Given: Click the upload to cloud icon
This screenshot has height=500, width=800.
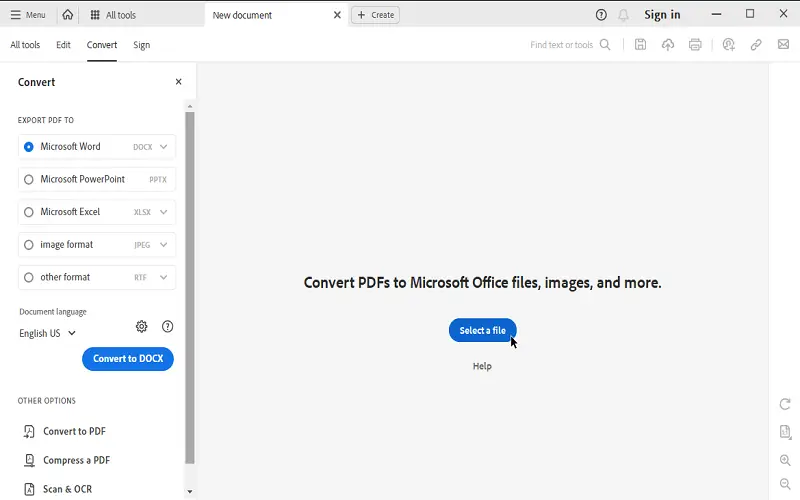Looking at the screenshot, I should coord(668,45).
